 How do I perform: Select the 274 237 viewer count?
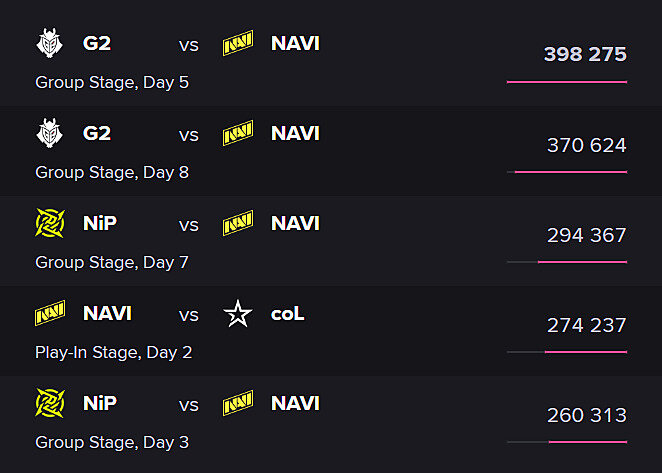tap(586, 325)
